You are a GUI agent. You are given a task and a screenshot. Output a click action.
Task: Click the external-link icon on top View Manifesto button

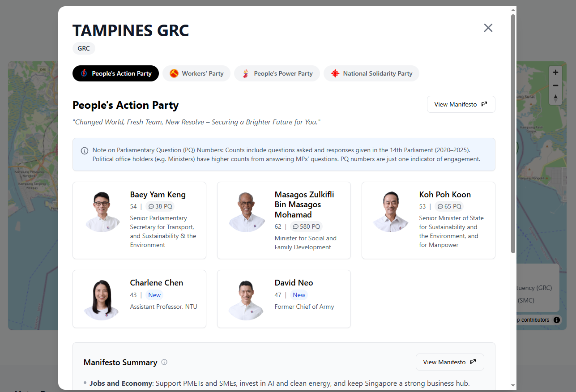484,104
